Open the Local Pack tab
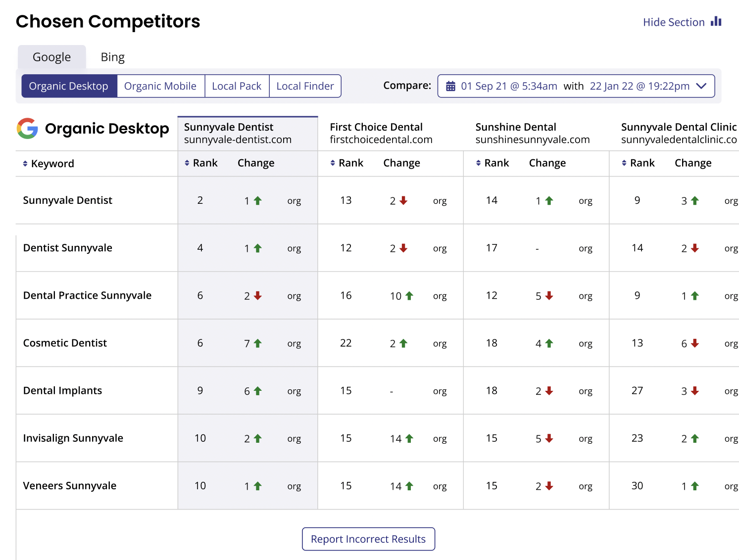 (237, 86)
